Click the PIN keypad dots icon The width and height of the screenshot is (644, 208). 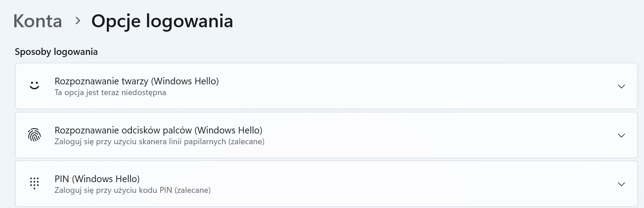[34, 183]
